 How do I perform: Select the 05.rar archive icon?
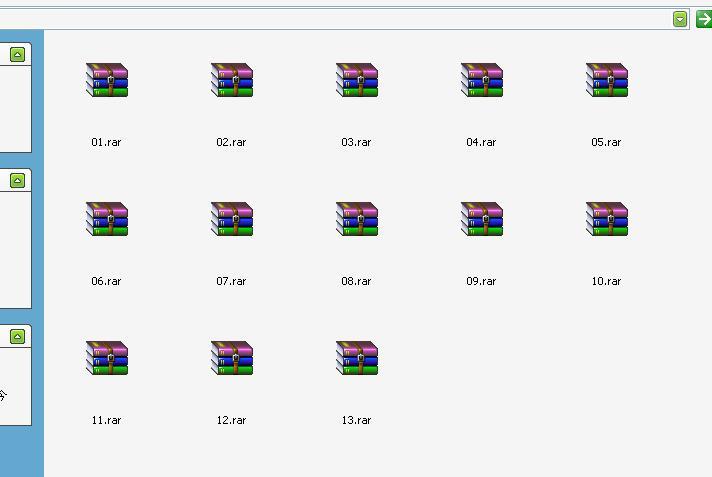pyautogui.click(x=607, y=80)
